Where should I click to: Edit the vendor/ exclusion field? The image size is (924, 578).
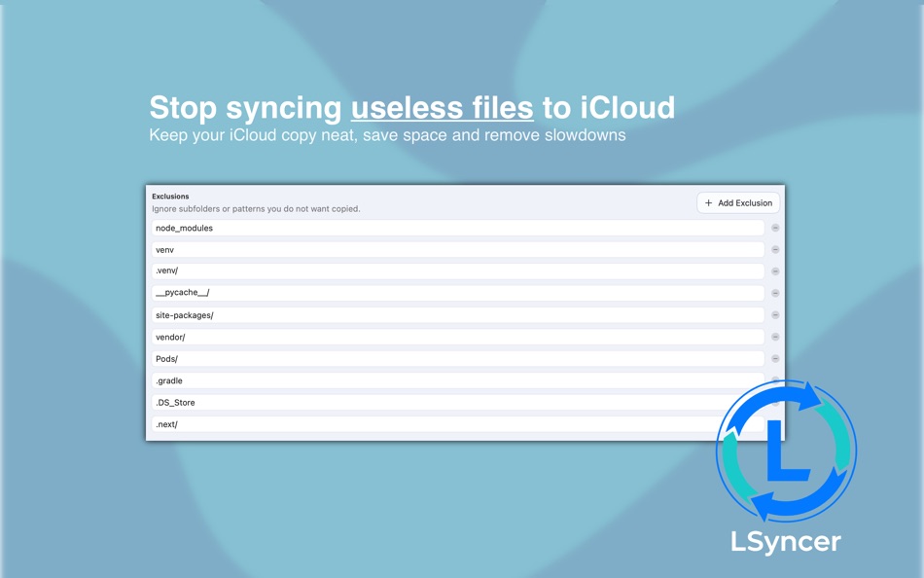(458, 337)
